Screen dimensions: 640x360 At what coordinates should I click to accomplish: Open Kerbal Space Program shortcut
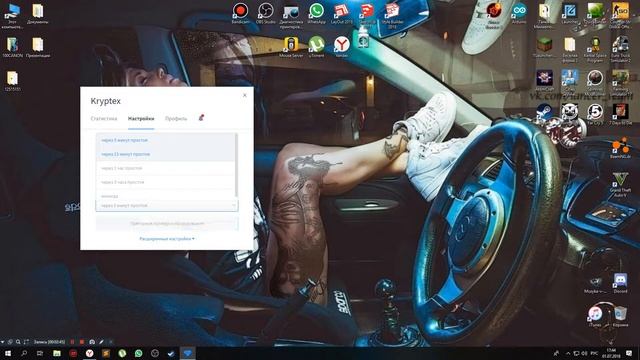click(595, 49)
